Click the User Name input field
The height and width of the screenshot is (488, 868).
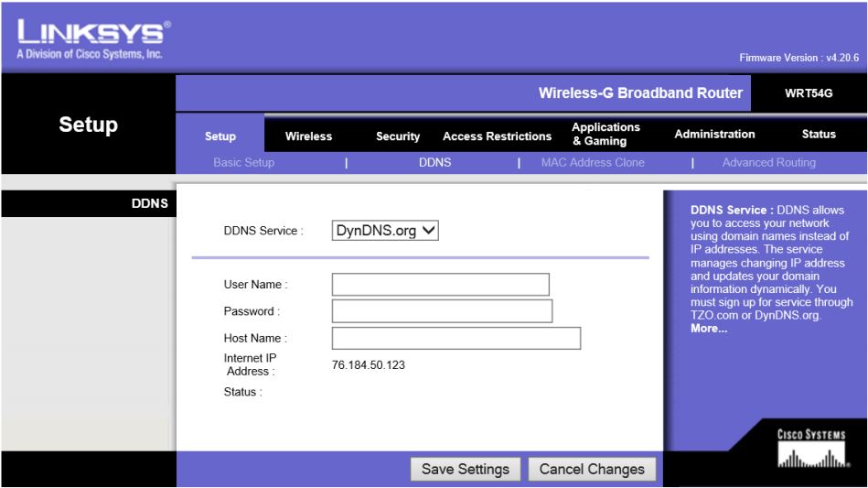[x=441, y=284]
